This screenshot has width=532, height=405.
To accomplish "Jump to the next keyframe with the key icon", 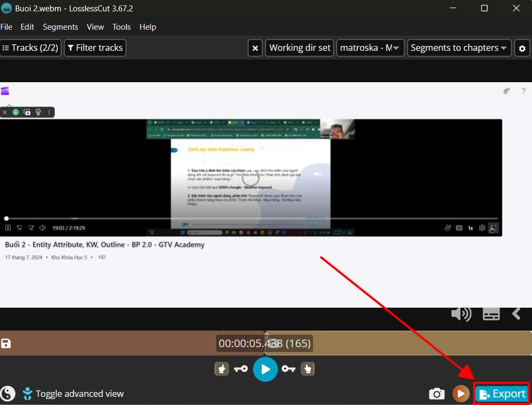I will click(288, 369).
